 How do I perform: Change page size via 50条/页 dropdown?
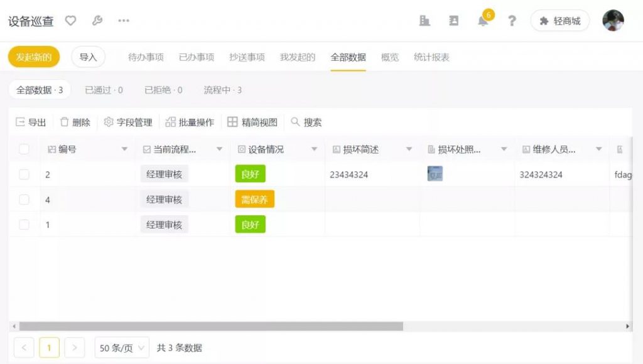[121, 348]
